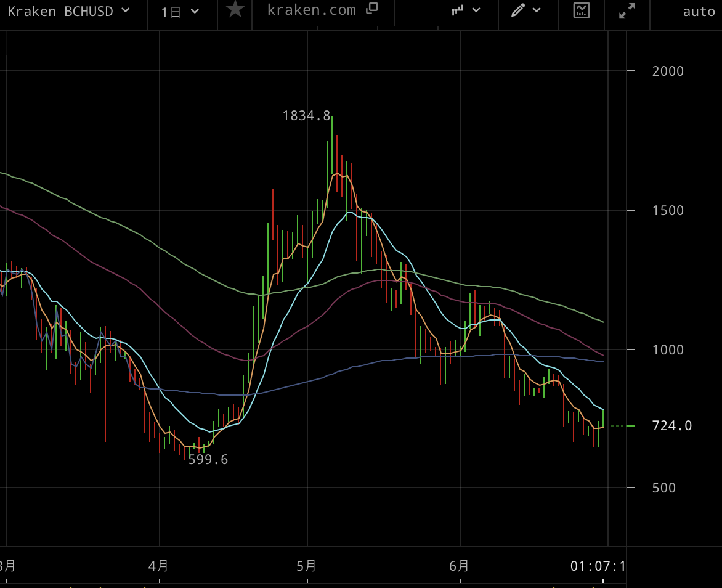Open the kraken.com external link
The image size is (722, 588).
tap(311, 10)
